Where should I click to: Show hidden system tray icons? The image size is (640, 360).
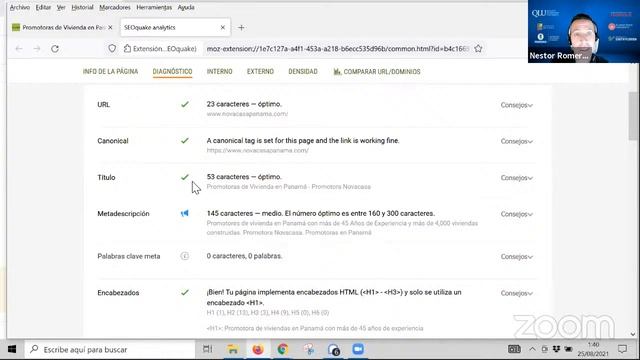pyautogui.click(x=532, y=349)
